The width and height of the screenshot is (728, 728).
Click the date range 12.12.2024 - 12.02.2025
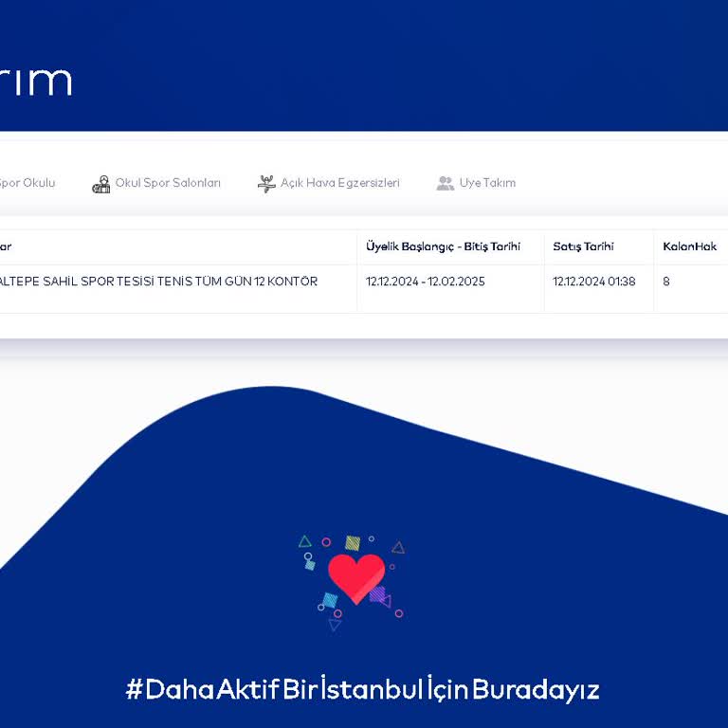tap(426, 282)
